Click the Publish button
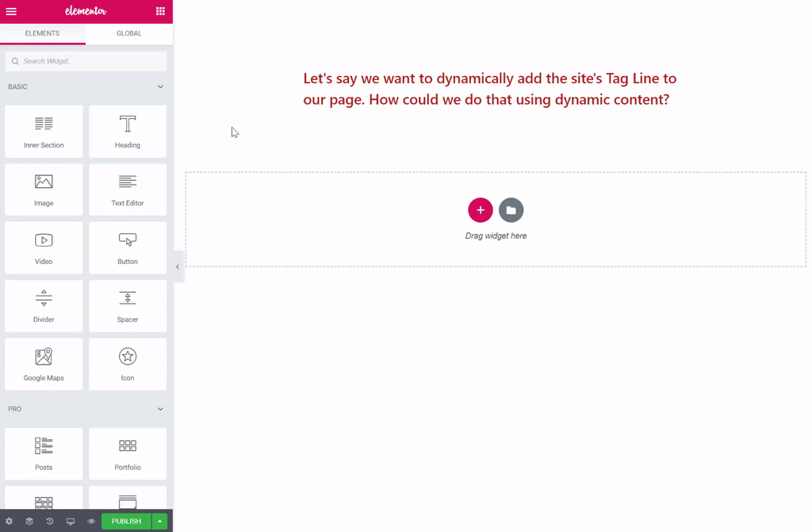 (x=126, y=521)
